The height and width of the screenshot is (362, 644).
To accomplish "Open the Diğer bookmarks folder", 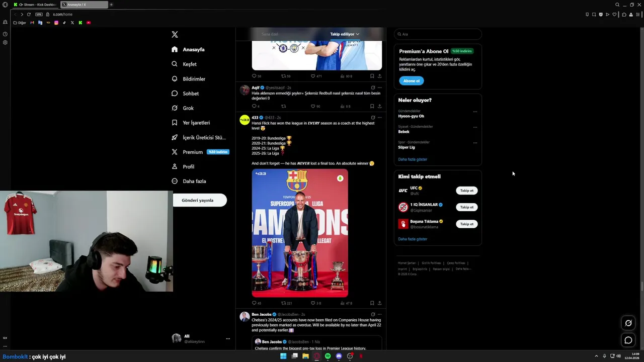I will point(20,23).
